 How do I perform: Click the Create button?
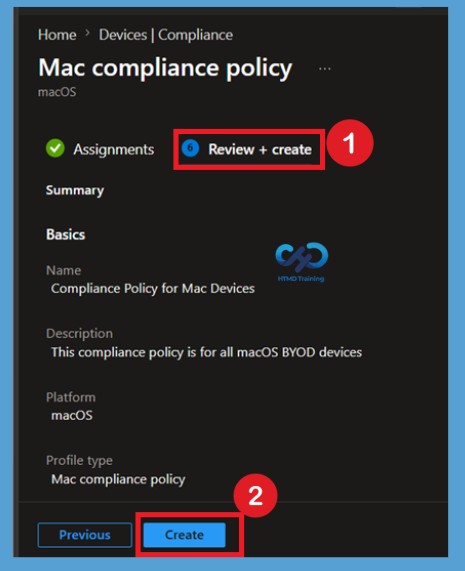pyautogui.click(x=184, y=535)
